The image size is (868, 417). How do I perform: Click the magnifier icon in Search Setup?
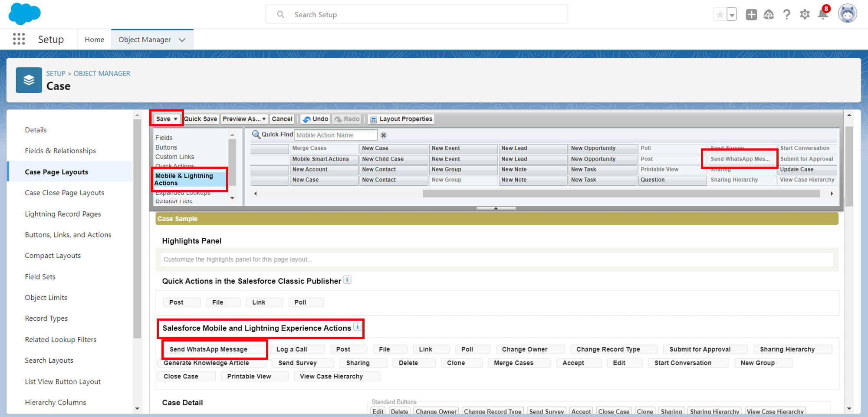click(x=281, y=14)
